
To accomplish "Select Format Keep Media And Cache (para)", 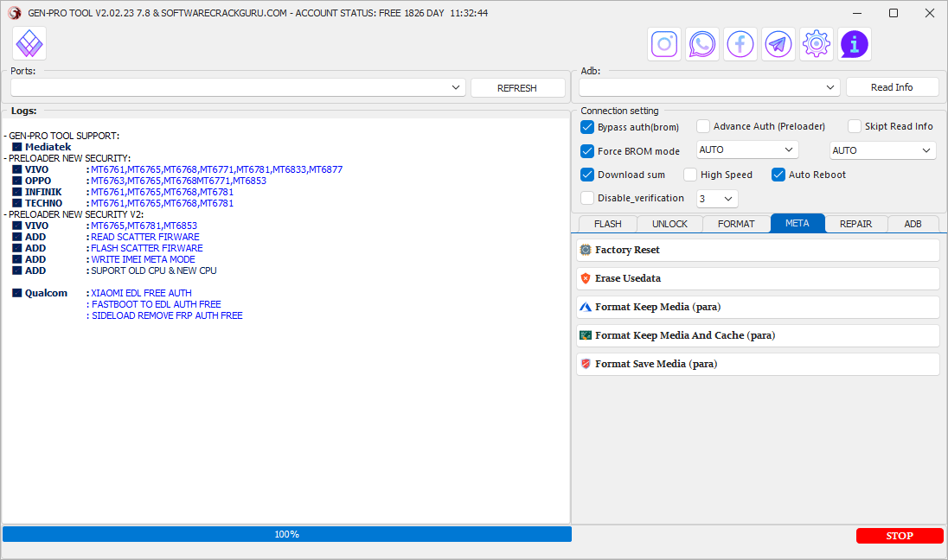I will point(684,335).
